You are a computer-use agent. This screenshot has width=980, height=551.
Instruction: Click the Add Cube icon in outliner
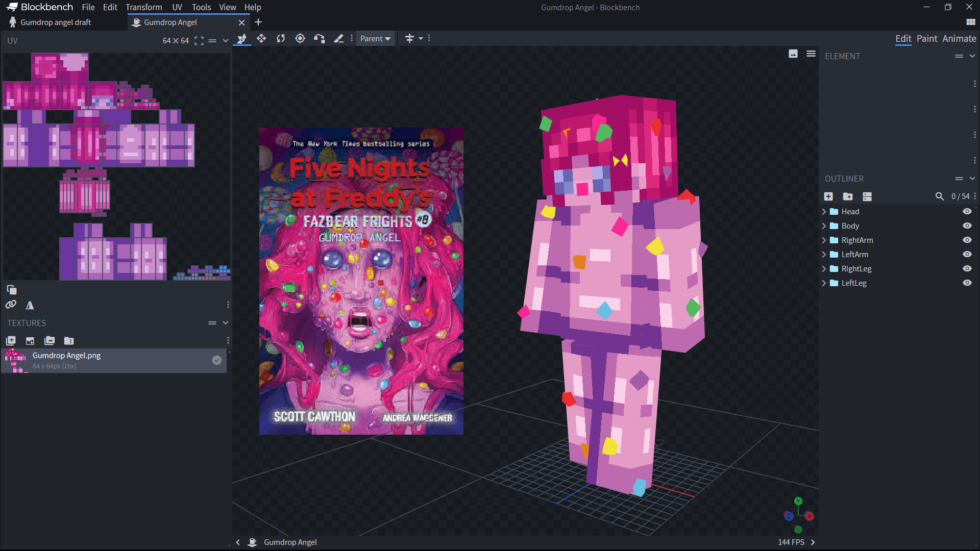(828, 196)
